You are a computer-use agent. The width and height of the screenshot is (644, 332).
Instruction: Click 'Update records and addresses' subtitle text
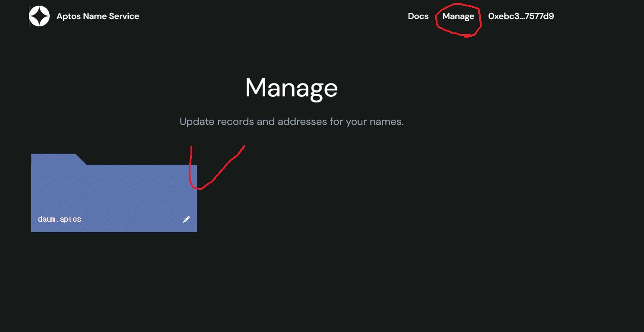(x=292, y=121)
